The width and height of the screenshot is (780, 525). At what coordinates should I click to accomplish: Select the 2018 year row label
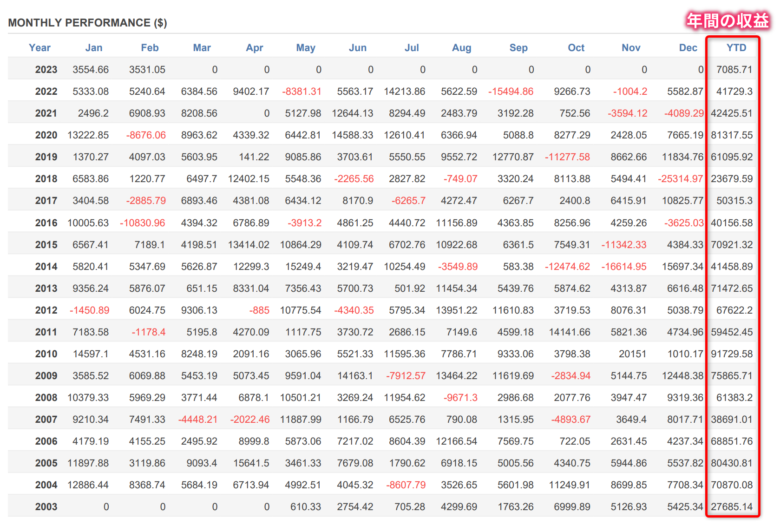point(46,179)
